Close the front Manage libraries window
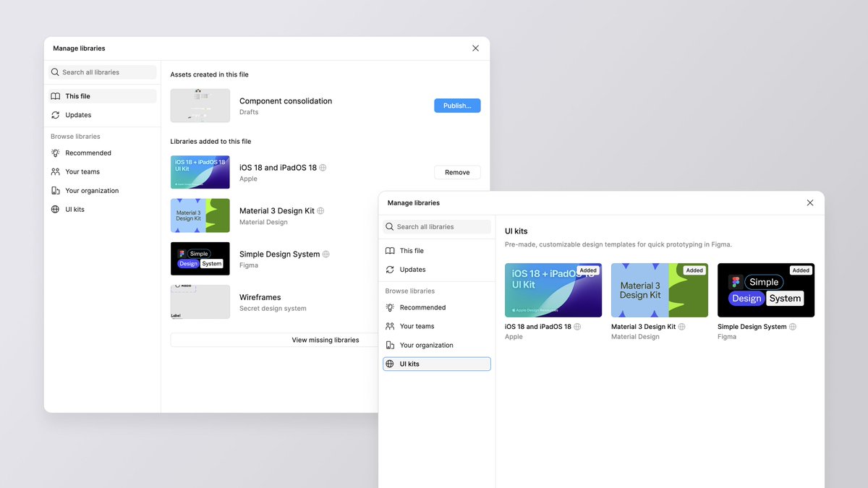 (x=810, y=203)
